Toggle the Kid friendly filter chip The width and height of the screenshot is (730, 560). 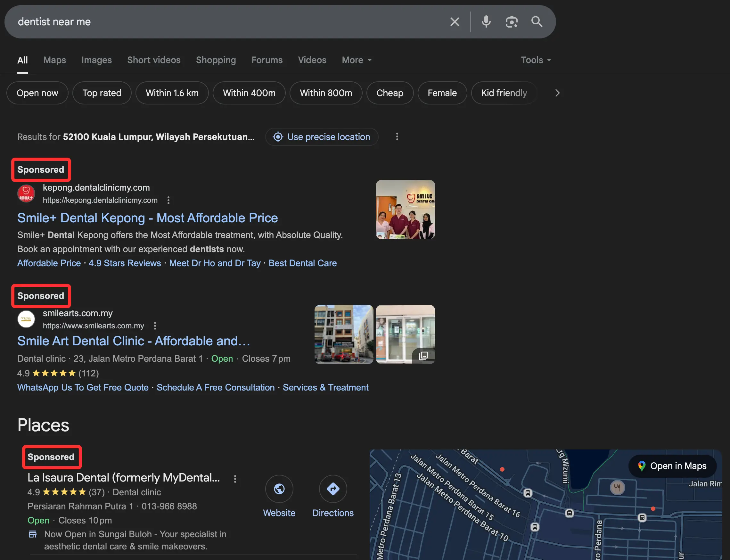504,93
